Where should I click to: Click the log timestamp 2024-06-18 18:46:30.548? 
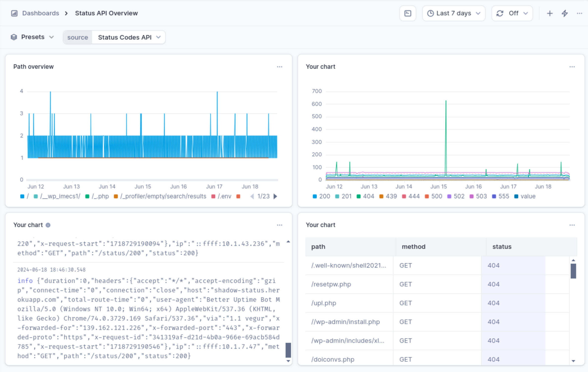click(x=51, y=270)
